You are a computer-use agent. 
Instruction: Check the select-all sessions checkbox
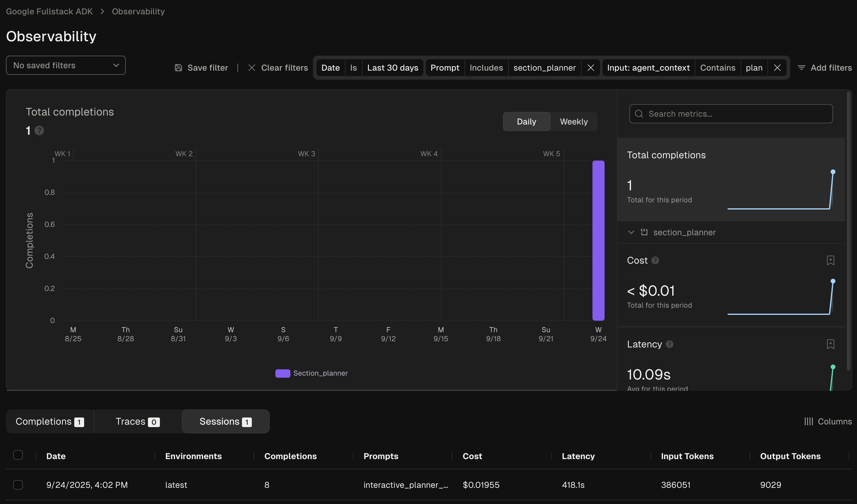18,455
